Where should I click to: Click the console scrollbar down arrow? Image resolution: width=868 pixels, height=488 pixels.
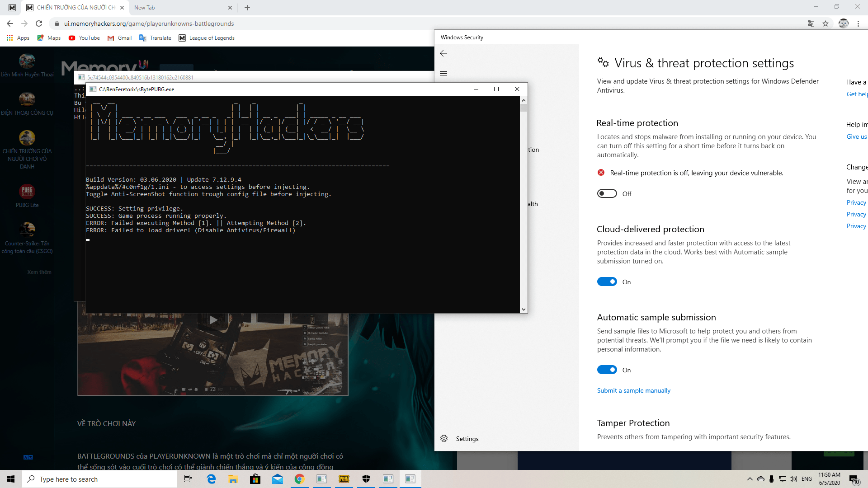524,310
